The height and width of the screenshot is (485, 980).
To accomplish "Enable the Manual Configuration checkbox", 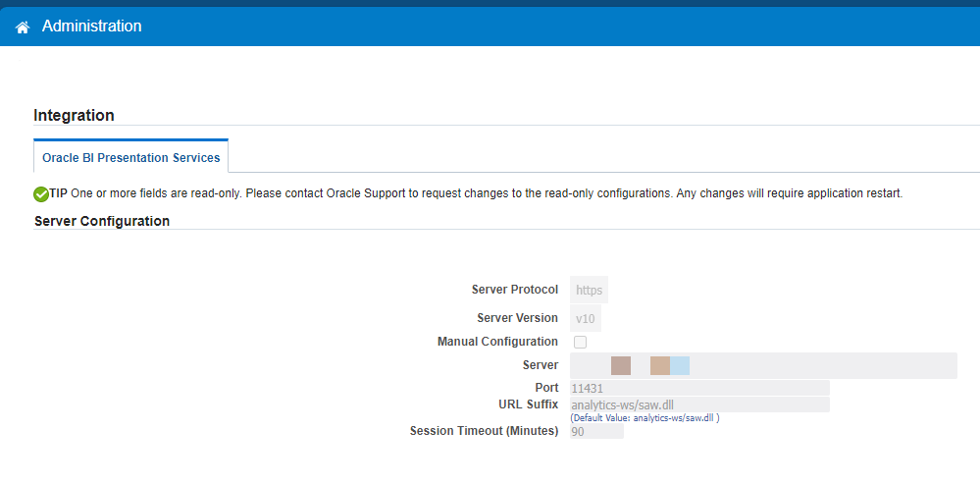I will click(x=580, y=342).
